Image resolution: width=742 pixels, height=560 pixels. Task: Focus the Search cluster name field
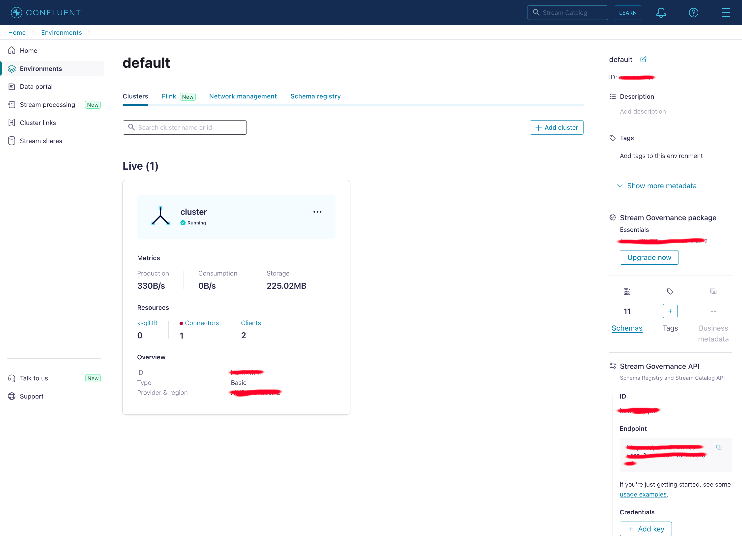point(185,127)
